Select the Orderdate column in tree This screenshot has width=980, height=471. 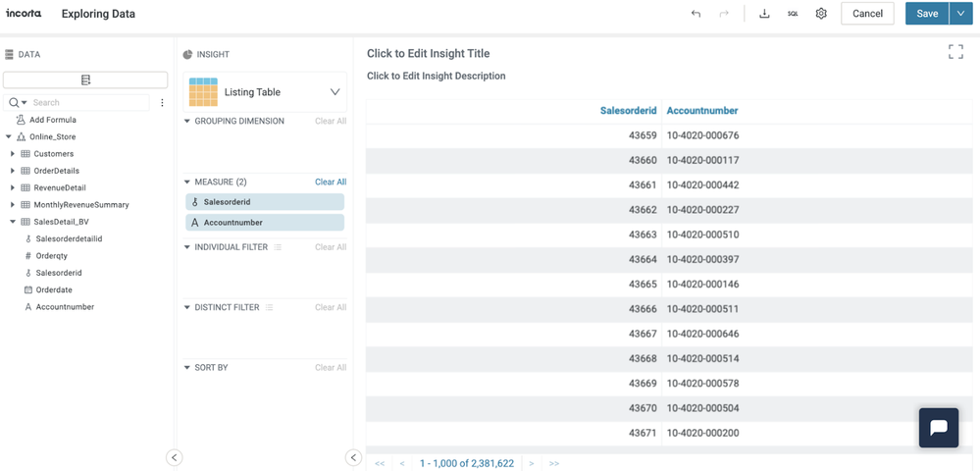[54, 290]
